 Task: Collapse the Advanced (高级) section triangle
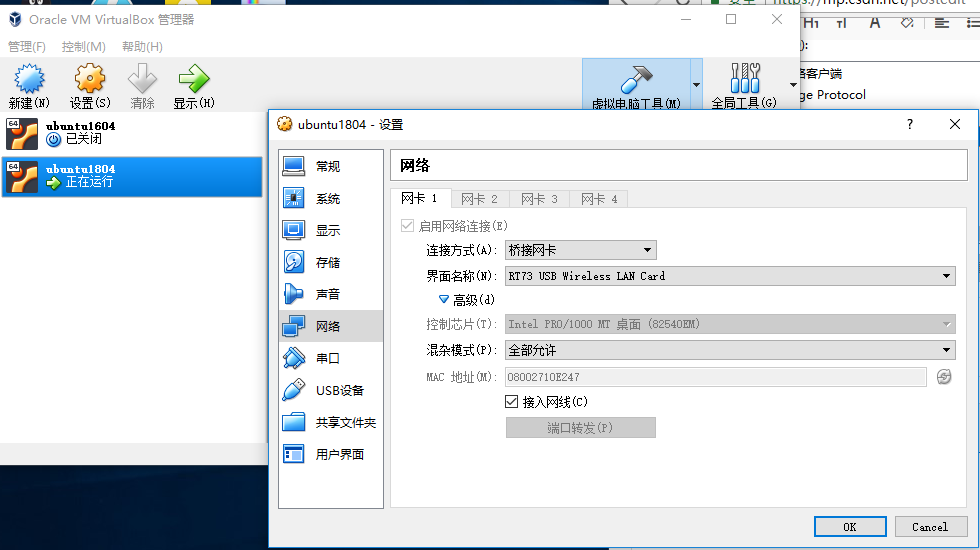click(x=444, y=300)
